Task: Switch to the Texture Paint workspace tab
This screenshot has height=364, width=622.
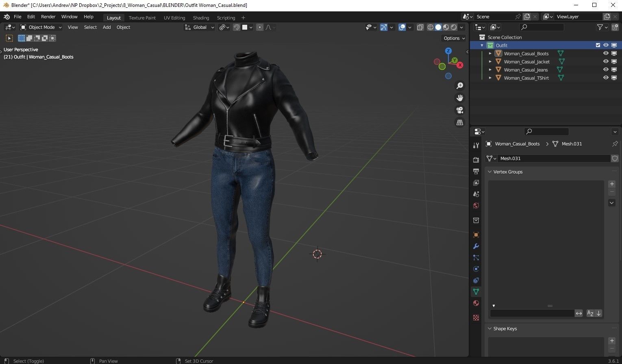Action: [x=142, y=18]
